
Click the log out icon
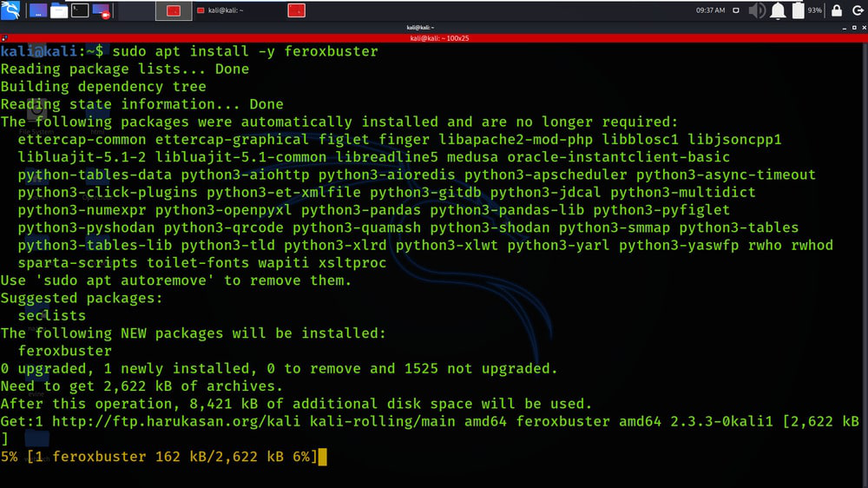(858, 10)
